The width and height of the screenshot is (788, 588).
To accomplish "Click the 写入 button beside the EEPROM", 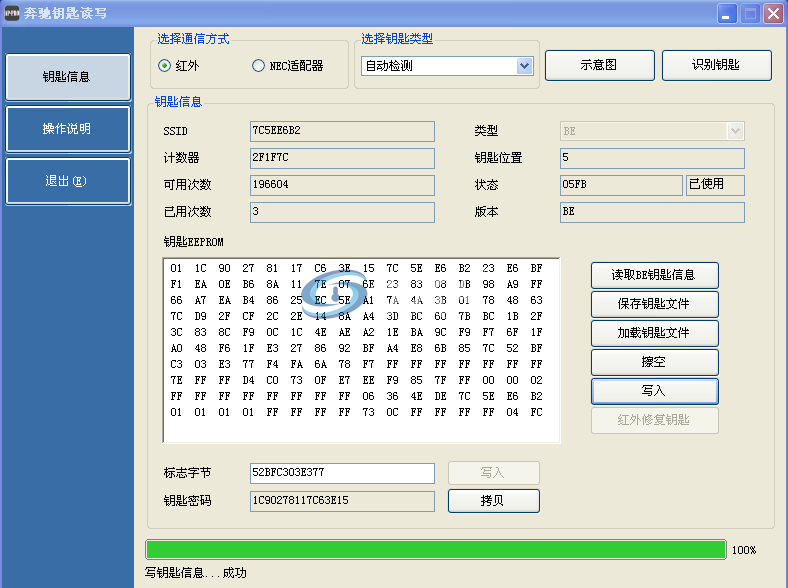I will coord(654,391).
